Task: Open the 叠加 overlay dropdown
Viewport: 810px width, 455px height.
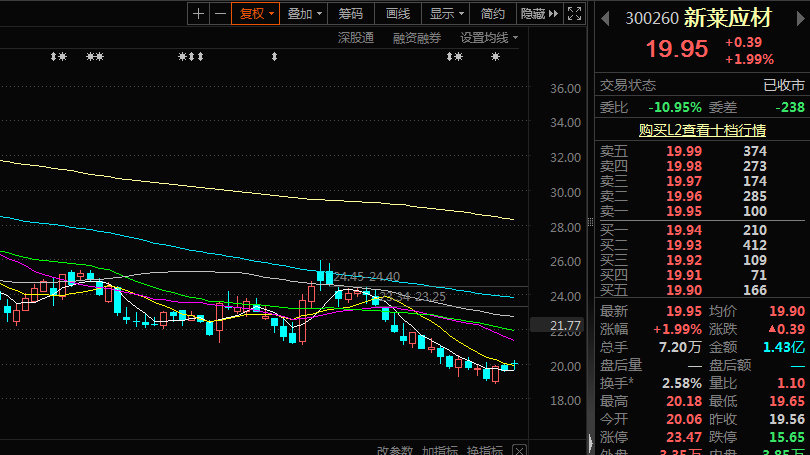Action: click(304, 14)
